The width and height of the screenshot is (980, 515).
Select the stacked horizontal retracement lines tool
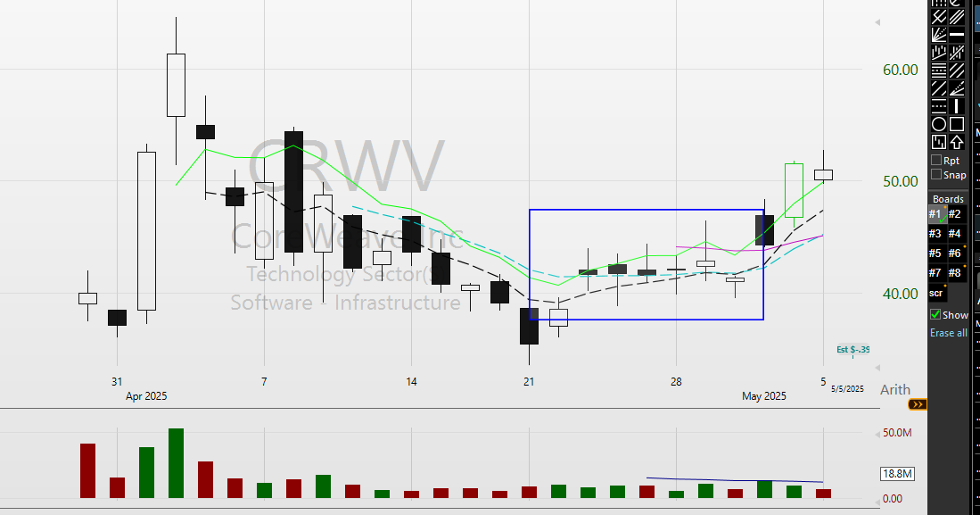[x=939, y=71]
